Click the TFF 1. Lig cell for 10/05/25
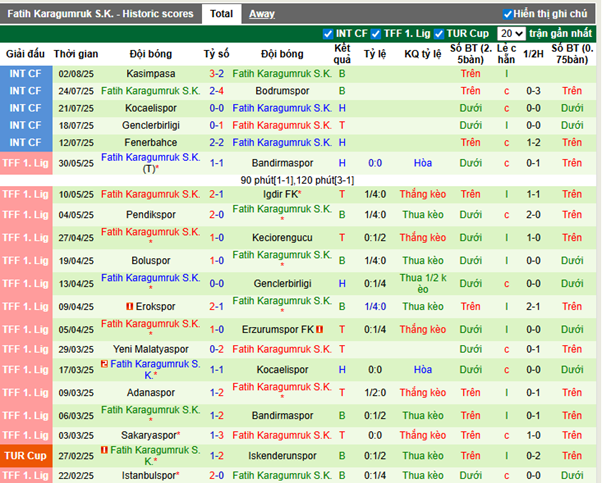This screenshot has width=602, height=483. pos(26,194)
